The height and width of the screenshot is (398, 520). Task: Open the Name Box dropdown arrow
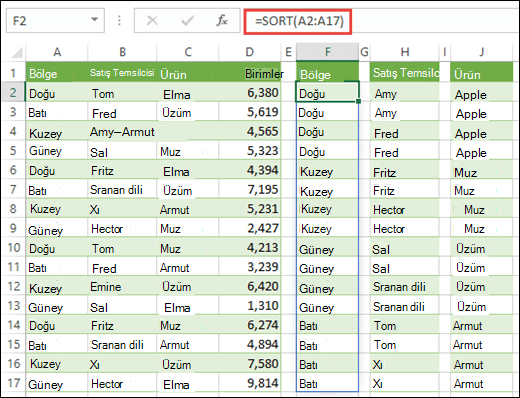click(95, 20)
